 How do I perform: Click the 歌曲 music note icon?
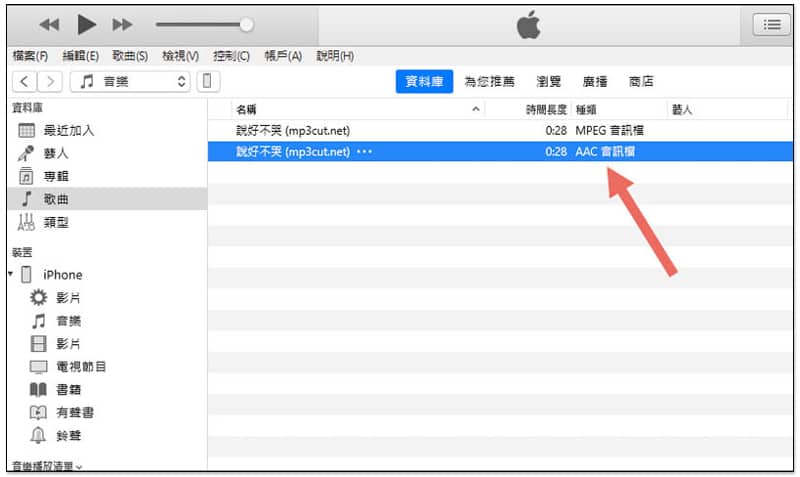point(27,199)
